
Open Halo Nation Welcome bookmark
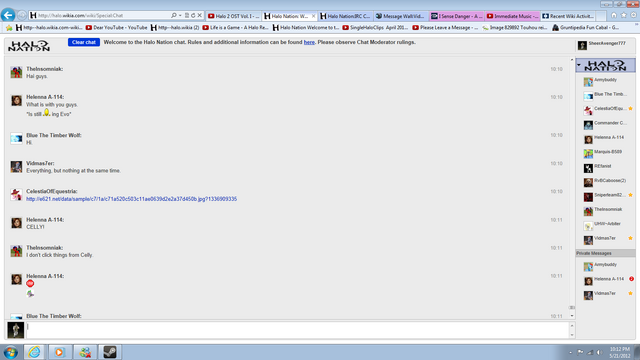(306, 28)
